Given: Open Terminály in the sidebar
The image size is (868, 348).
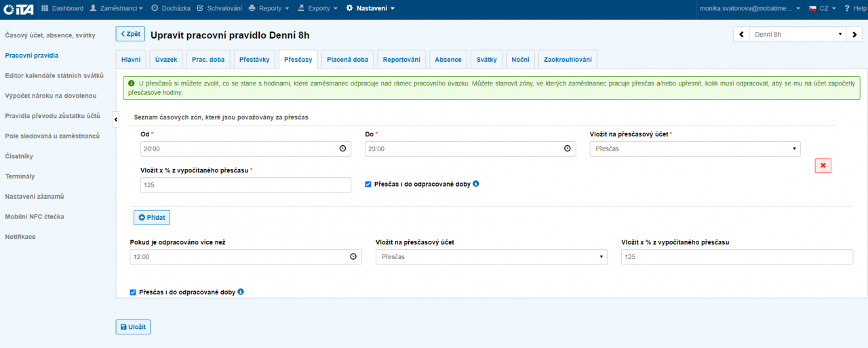Looking at the screenshot, I should pos(20,176).
